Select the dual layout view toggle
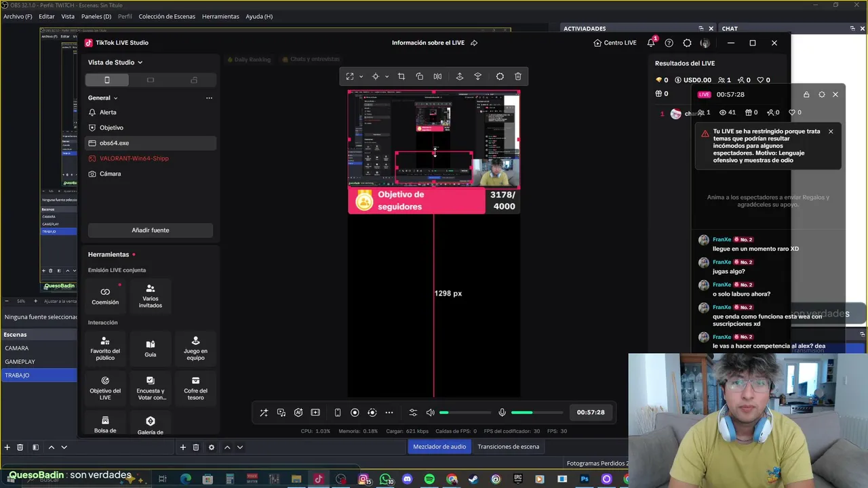Viewport: 868px width, 488px height. (x=194, y=80)
